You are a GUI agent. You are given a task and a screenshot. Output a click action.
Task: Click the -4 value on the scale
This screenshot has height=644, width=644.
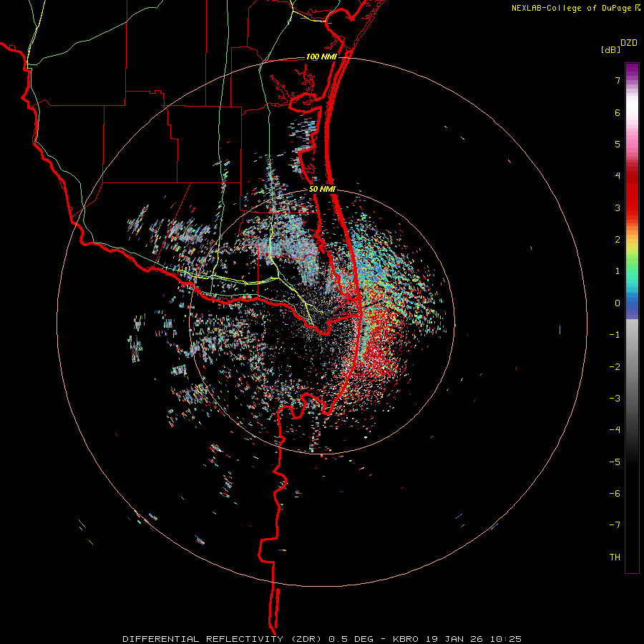pyautogui.click(x=615, y=429)
